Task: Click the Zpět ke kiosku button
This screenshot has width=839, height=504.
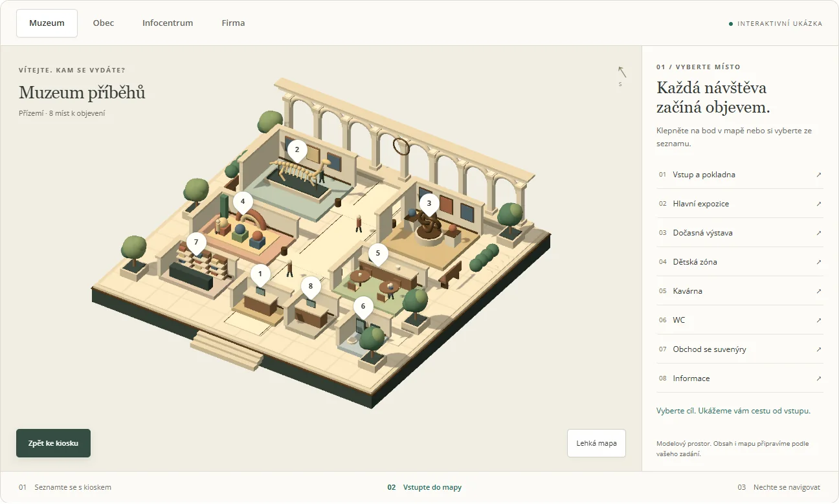Action: [53, 443]
